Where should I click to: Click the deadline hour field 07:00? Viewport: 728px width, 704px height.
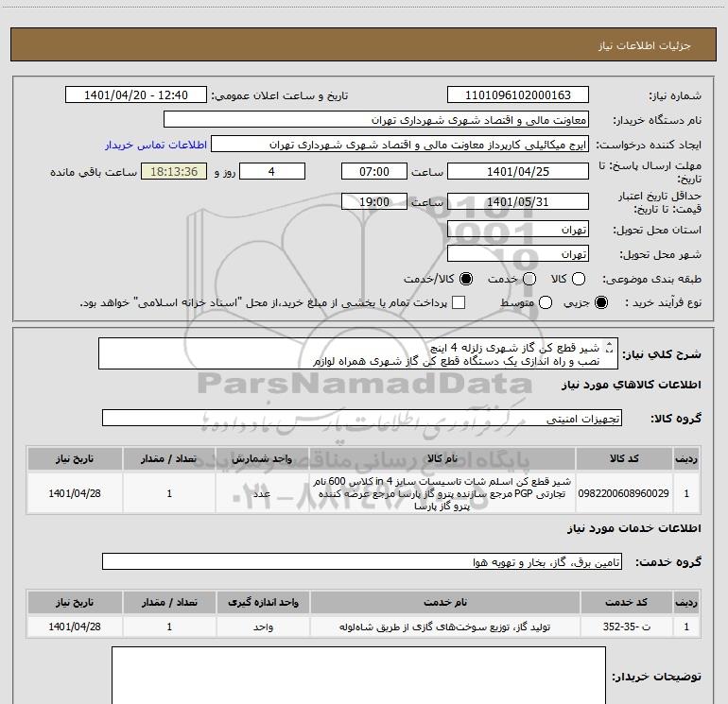(374, 171)
